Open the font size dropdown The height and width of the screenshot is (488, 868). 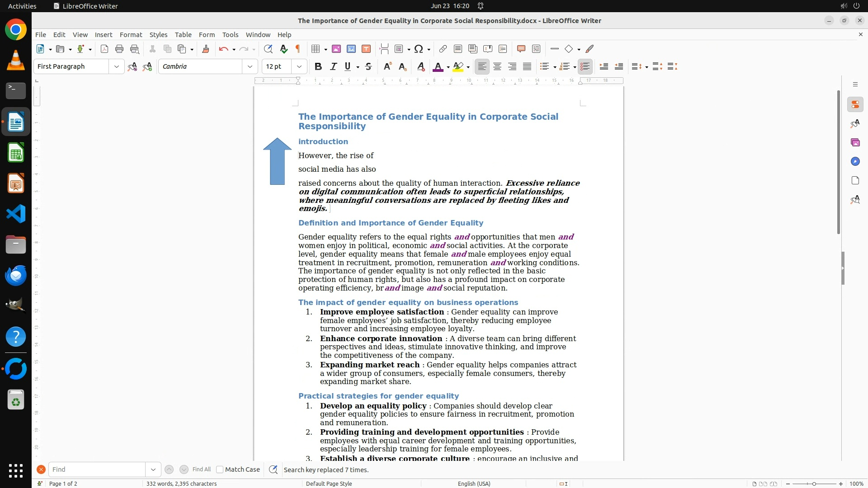[299, 67]
